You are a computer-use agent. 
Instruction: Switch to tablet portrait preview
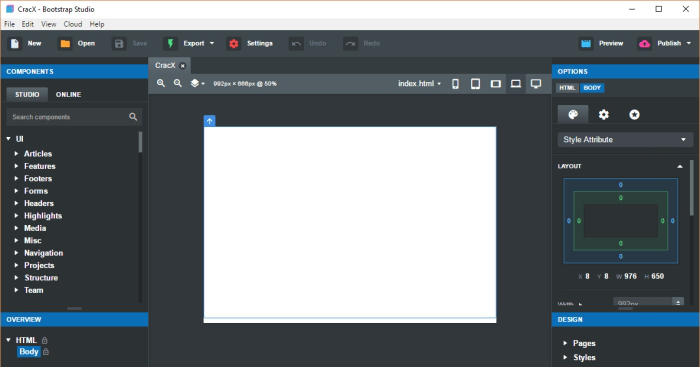475,84
